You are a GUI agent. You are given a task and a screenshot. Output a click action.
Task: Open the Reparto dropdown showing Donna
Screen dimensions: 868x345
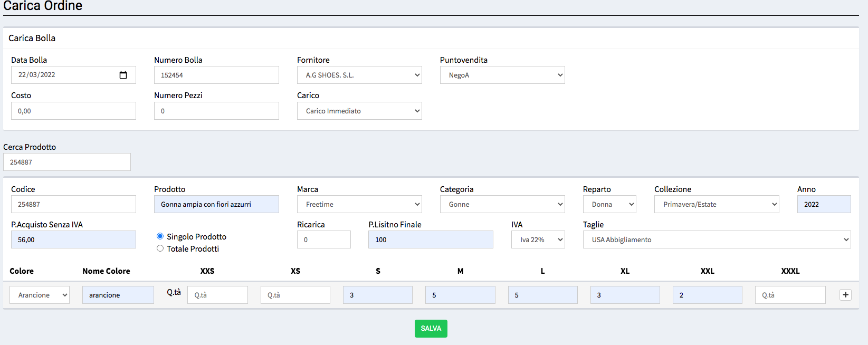pos(609,204)
